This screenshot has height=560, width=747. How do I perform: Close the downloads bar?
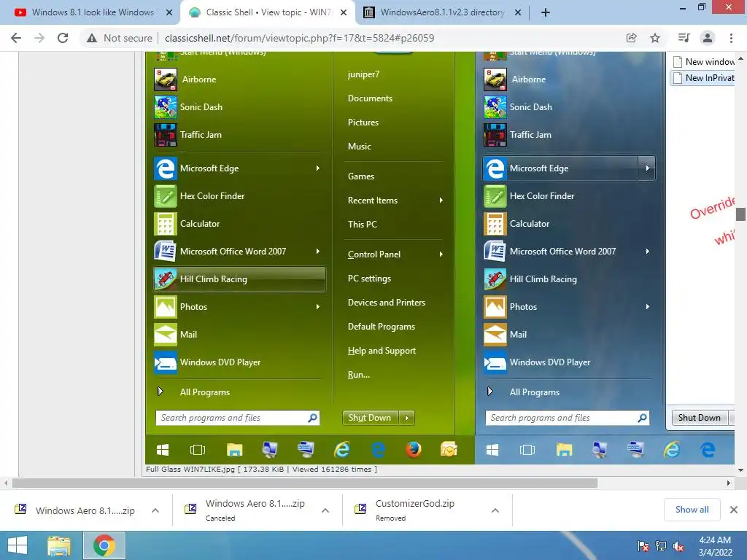click(734, 510)
